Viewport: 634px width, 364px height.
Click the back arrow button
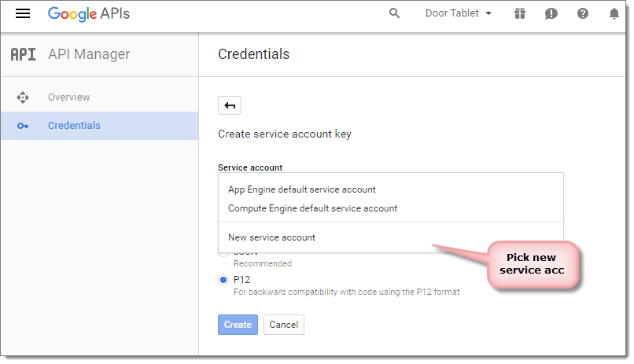[x=230, y=105]
